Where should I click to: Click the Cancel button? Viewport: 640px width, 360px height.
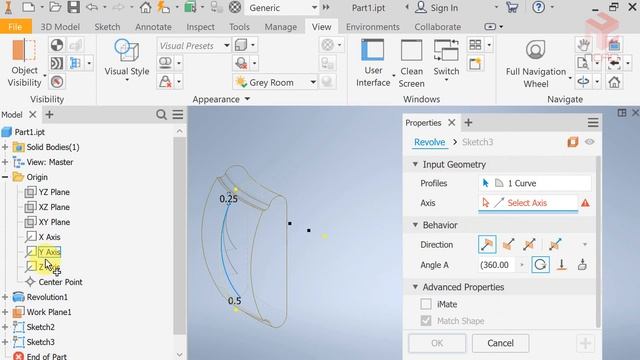[500, 343]
